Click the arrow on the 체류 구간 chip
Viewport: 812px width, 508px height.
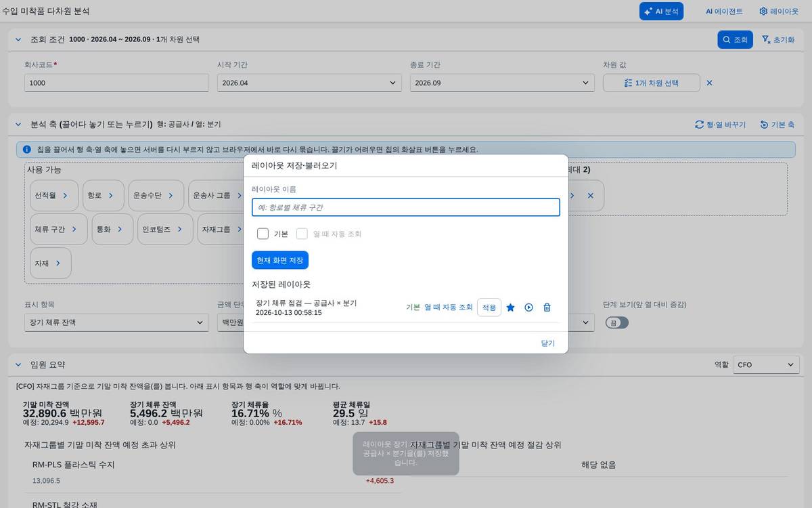pos(74,229)
